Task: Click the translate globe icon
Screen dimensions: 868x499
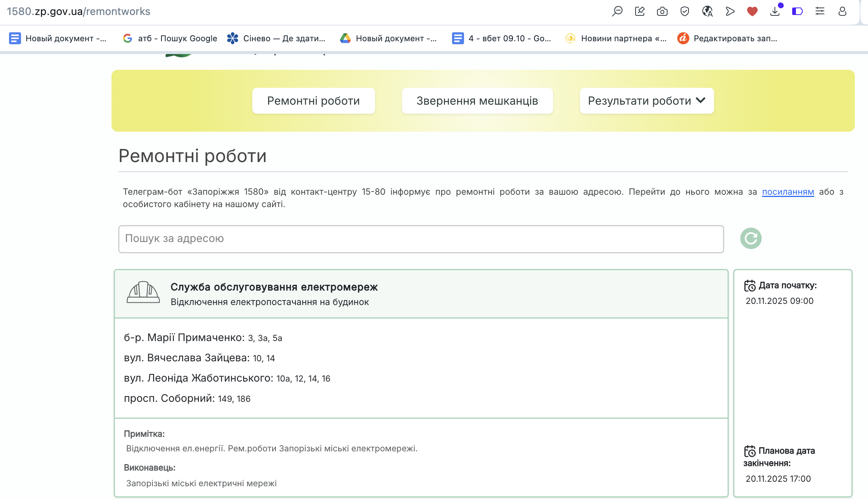Action: 707,11
